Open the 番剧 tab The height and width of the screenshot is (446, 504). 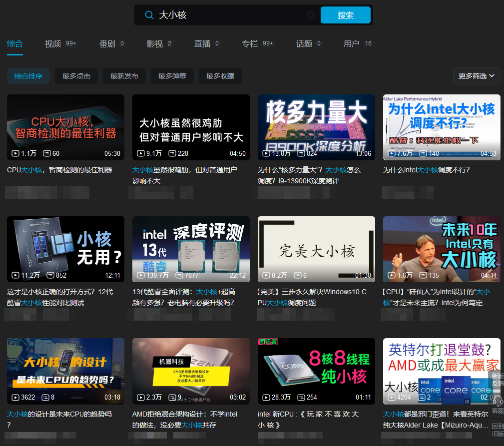pyautogui.click(x=111, y=43)
